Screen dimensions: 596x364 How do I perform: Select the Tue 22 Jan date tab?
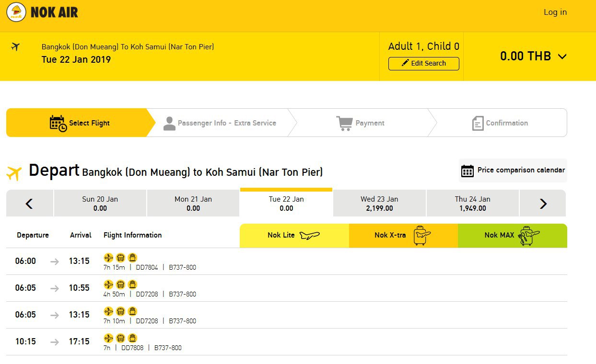pyautogui.click(x=286, y=203)
